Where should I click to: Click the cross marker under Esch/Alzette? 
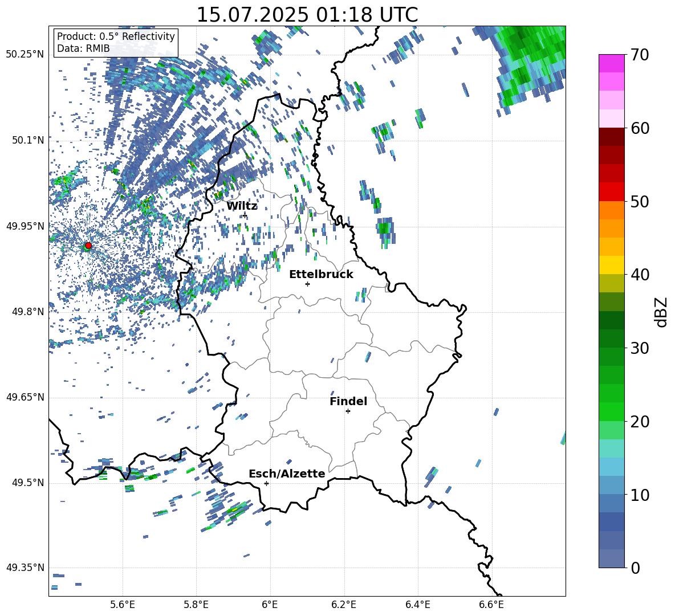point(266,483)
